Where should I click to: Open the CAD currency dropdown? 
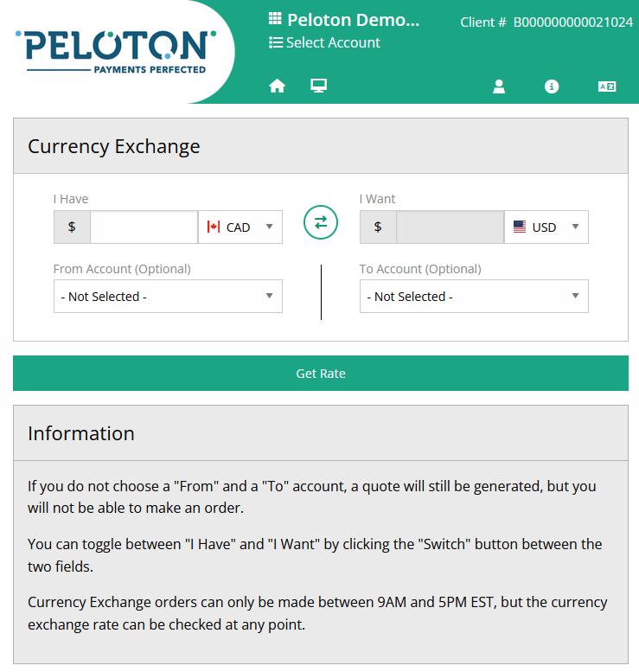tap(240, 227)
